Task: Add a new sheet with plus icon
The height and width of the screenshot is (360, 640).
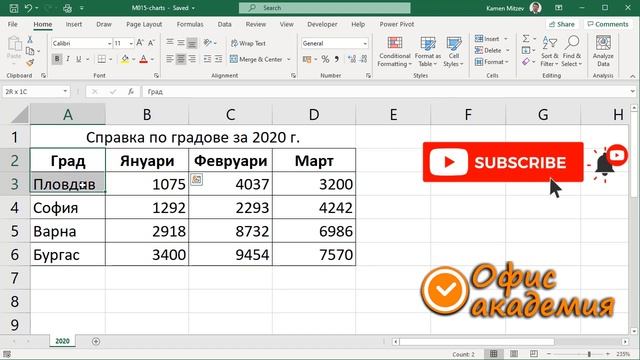Action: 96,341
